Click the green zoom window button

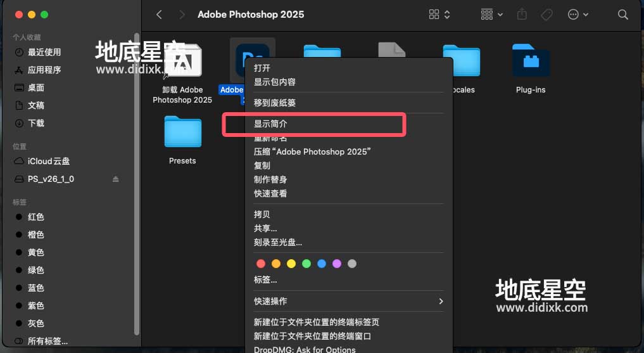click(44, 15)
